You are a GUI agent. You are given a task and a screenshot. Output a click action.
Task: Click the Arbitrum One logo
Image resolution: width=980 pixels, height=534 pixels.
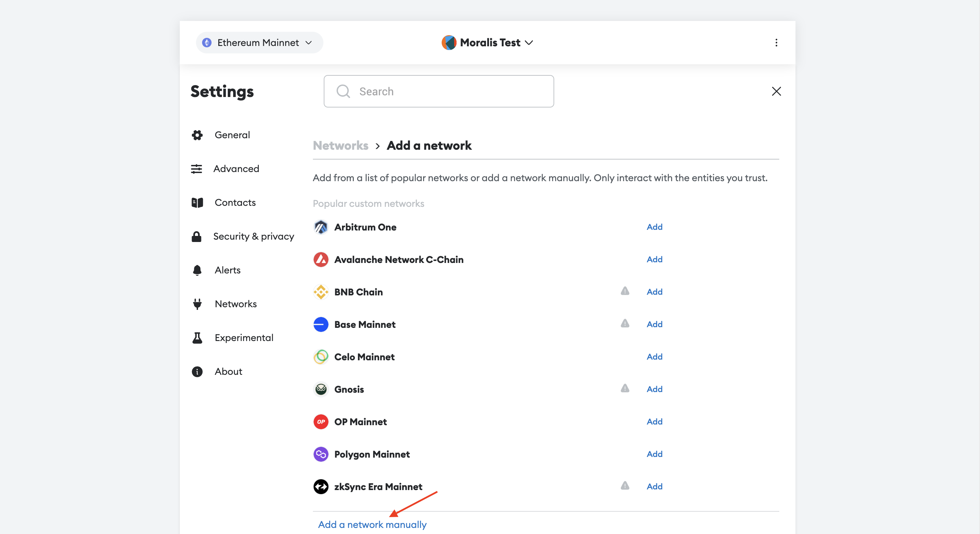(321, 227)
